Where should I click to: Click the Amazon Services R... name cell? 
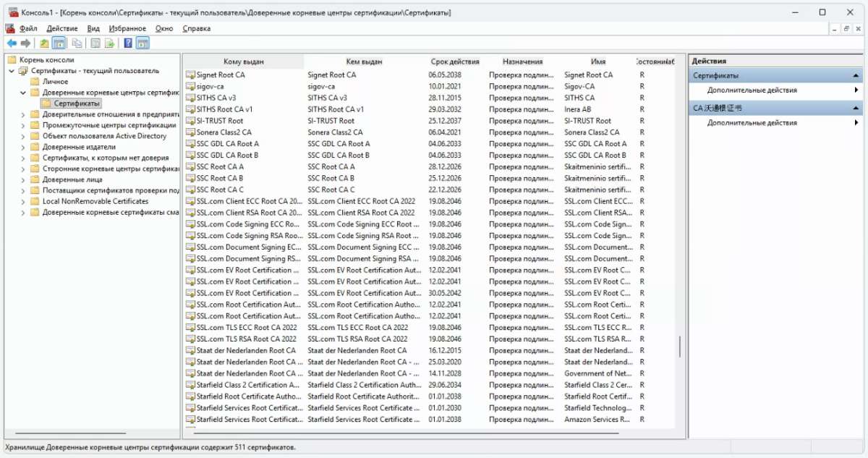pyautogui.click(x=597, y=420)
